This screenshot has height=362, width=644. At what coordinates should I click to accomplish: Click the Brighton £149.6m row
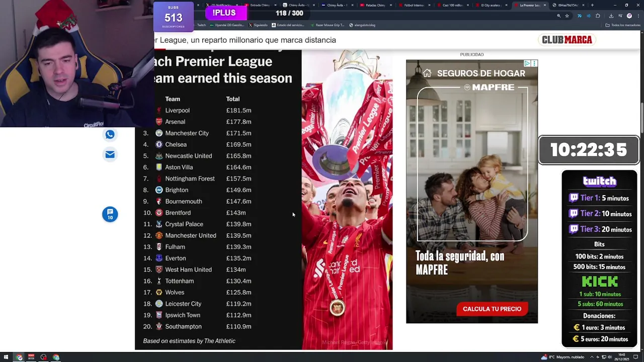click(x=197, y=190)
